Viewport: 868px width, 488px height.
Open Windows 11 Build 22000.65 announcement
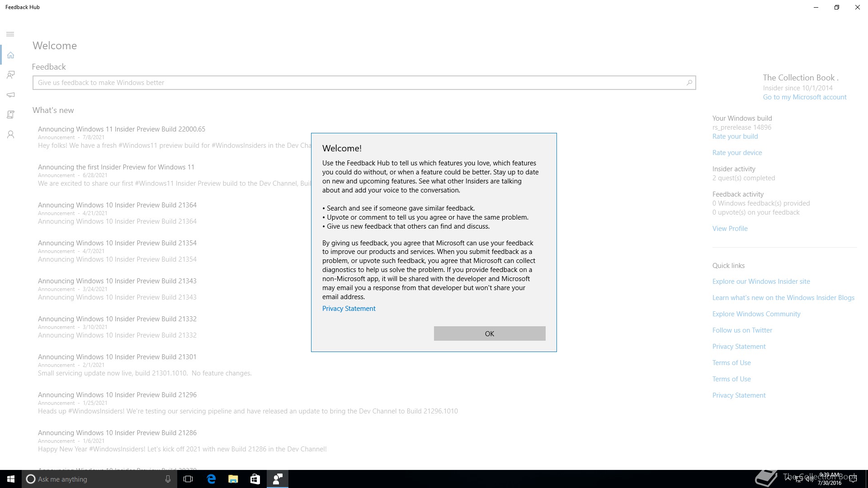(x=122, y=129)
